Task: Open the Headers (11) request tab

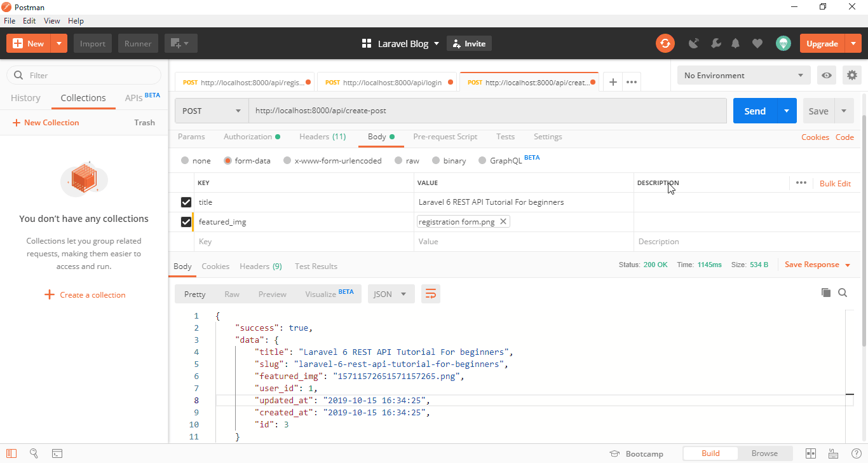Action: pos(323,137)
